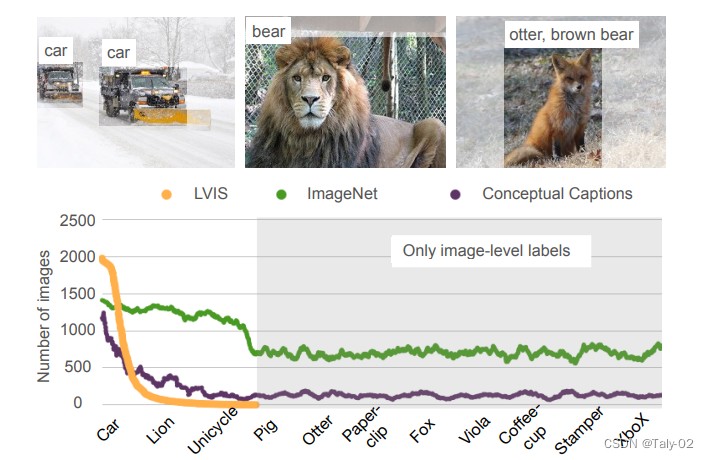Select the "Coffee-cup" x-axis label
The image size is (709, 460).
[x=520, y=432]
